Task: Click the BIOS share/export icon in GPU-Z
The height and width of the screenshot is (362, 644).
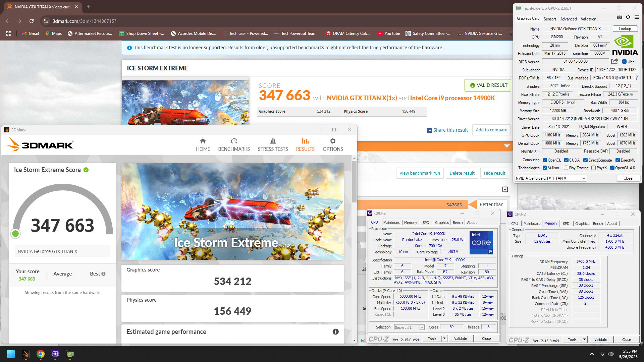Action: [x=614, y=61]
